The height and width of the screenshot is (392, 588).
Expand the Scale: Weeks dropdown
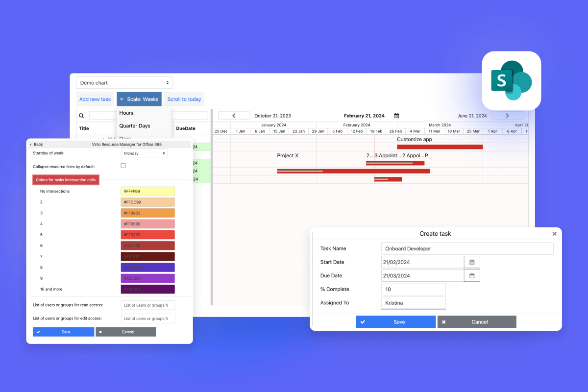coord(139,99)
